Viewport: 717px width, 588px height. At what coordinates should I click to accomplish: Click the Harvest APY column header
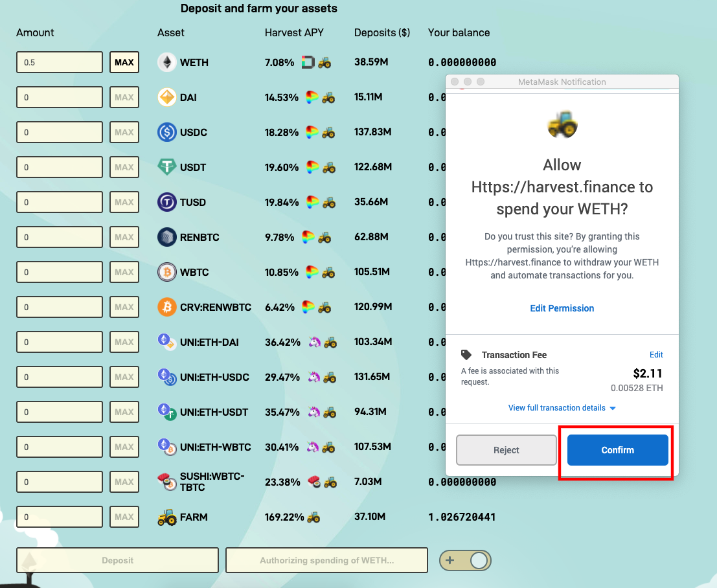294,32
